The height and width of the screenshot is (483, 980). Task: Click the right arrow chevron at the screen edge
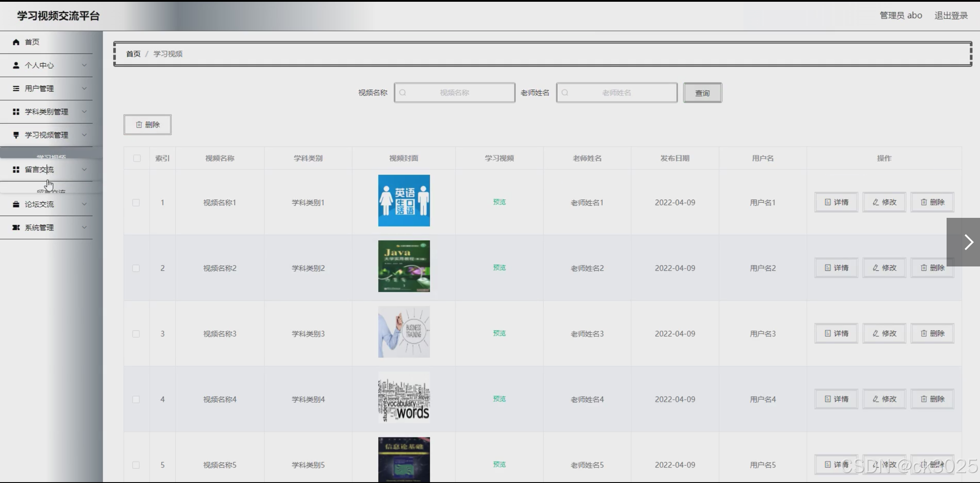tap(968, 242)
